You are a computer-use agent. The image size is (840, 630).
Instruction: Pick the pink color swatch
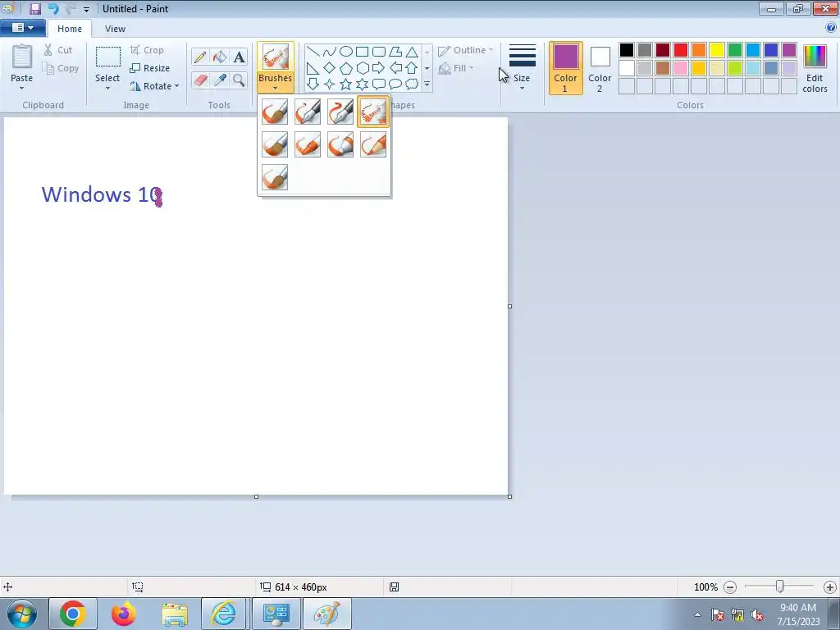[681, 68]
